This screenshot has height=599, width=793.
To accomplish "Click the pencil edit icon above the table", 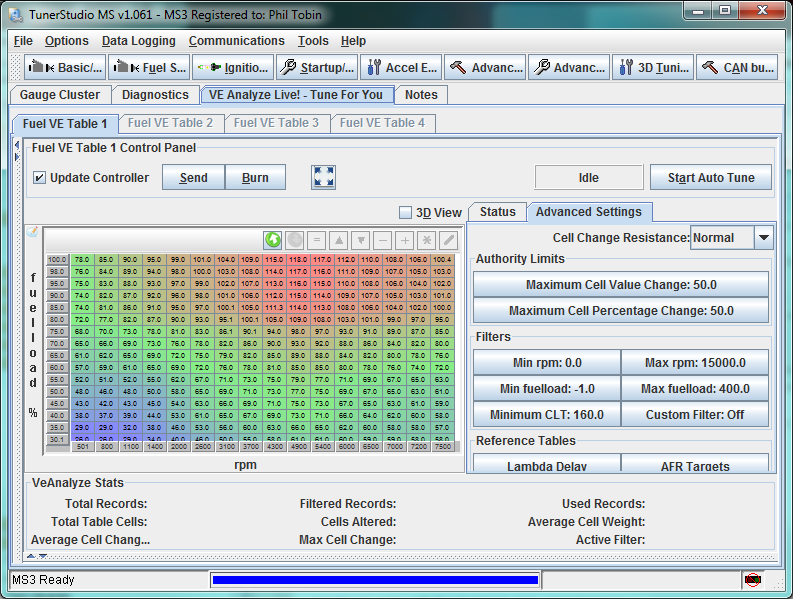I will [449, 240].
